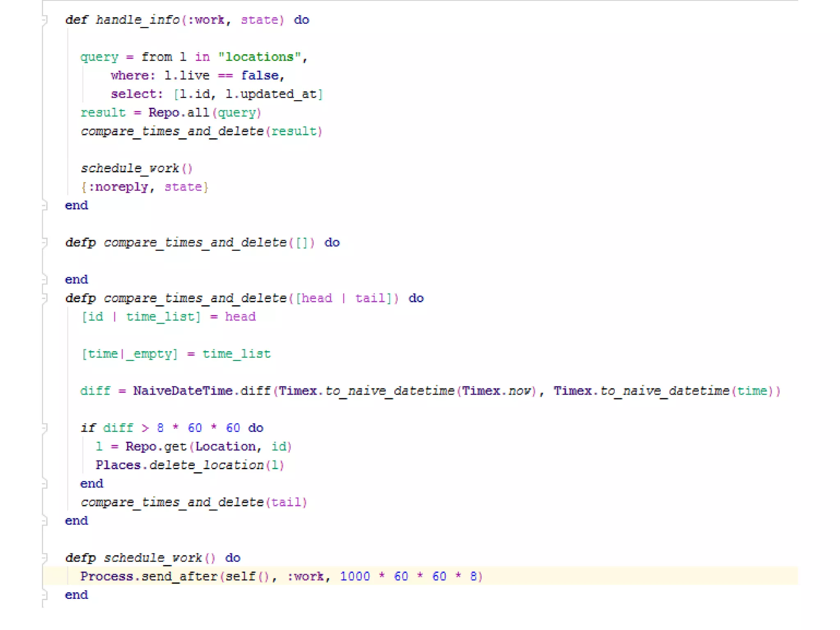
Task: Click the handle_info function name
Action: click(x=138, y=20)
